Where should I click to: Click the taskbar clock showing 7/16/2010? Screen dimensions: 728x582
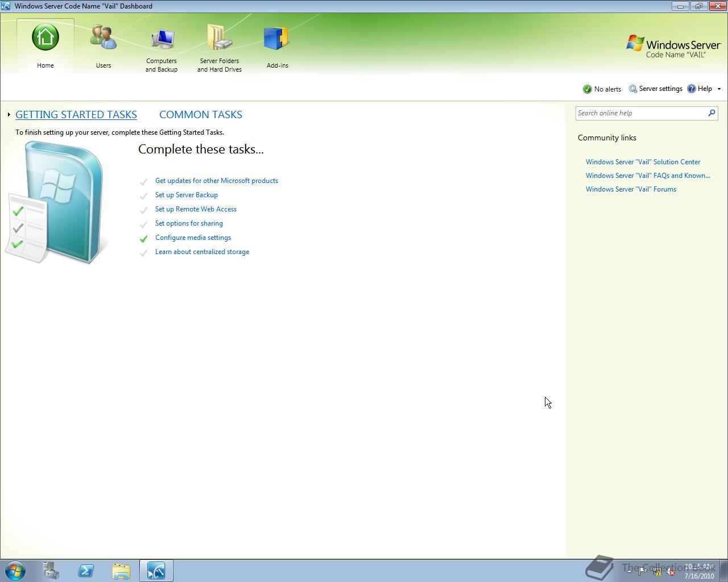tap(699, 571)
